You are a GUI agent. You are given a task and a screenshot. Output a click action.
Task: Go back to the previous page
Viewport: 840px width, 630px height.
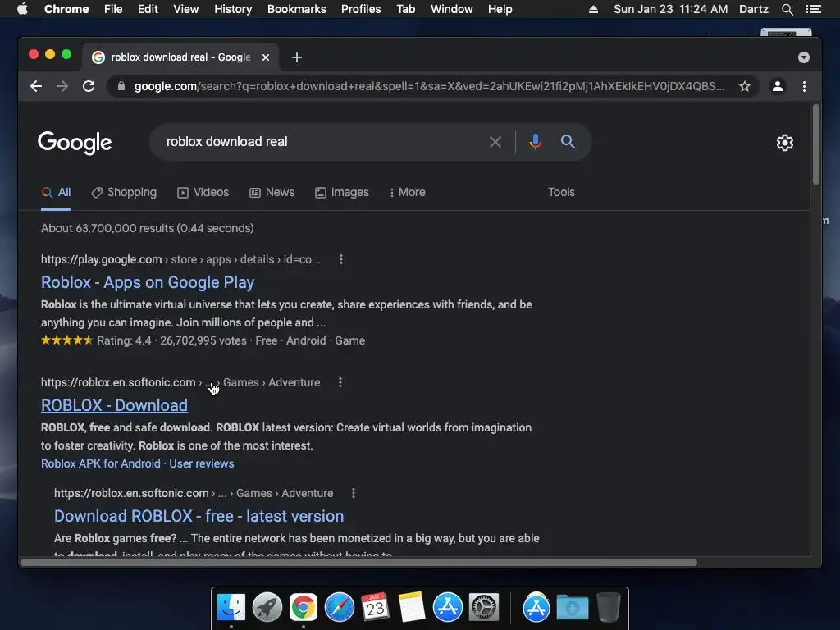click(36, 86)
